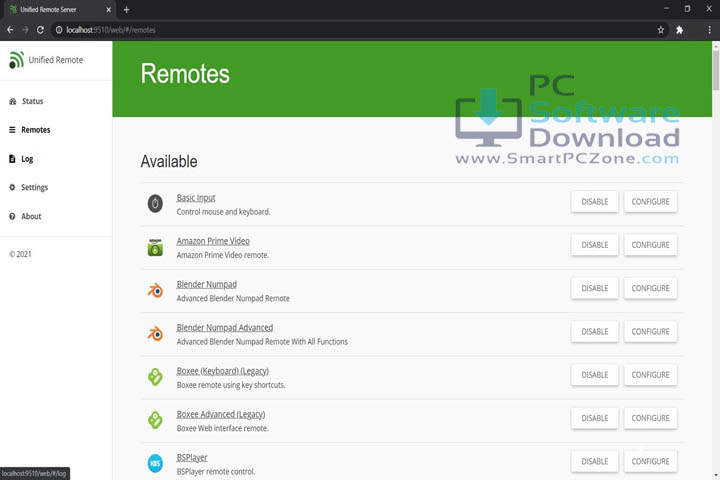The image size is (720, 480).
Task: Click the Amazon Prime Video remote icon
Action: (155, 247)
